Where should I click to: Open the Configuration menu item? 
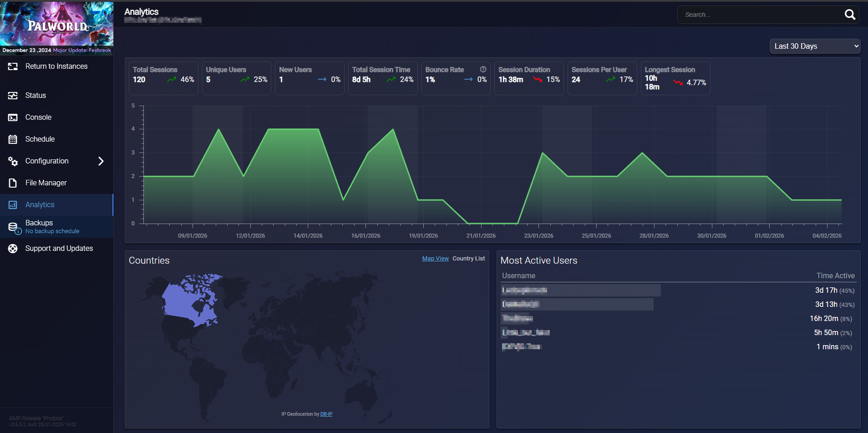[47, 161]
